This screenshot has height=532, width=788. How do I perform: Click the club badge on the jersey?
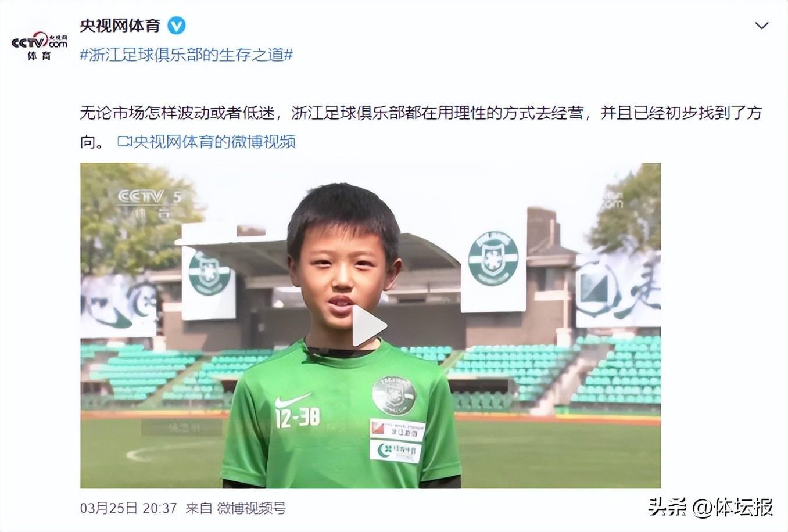(x=393, y=395)
